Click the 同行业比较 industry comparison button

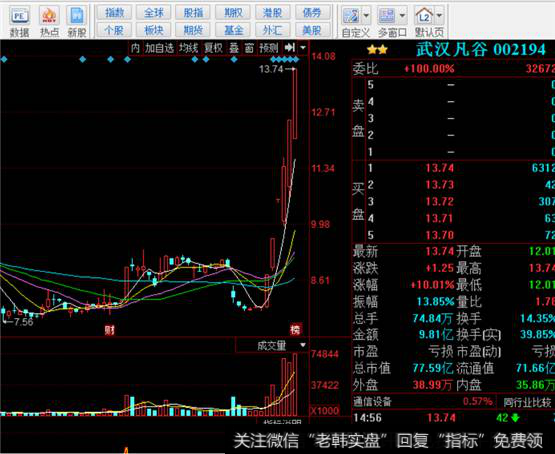click(527, 402)
